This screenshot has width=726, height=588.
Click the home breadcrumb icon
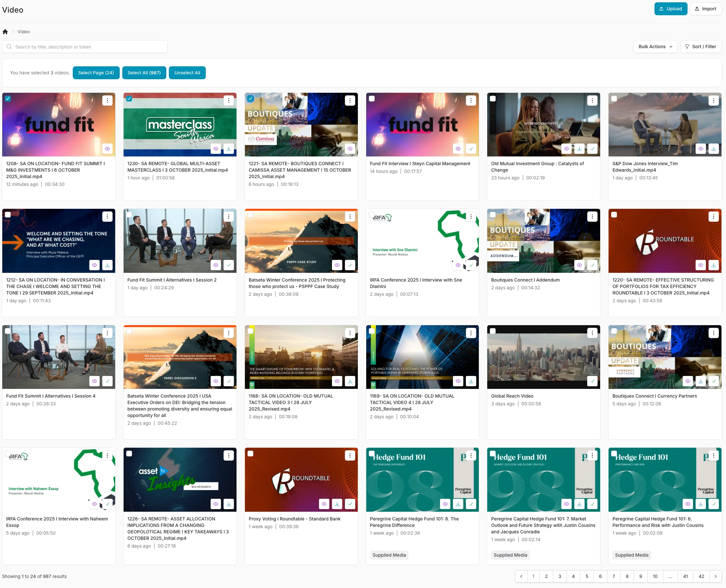coord(5,32)
